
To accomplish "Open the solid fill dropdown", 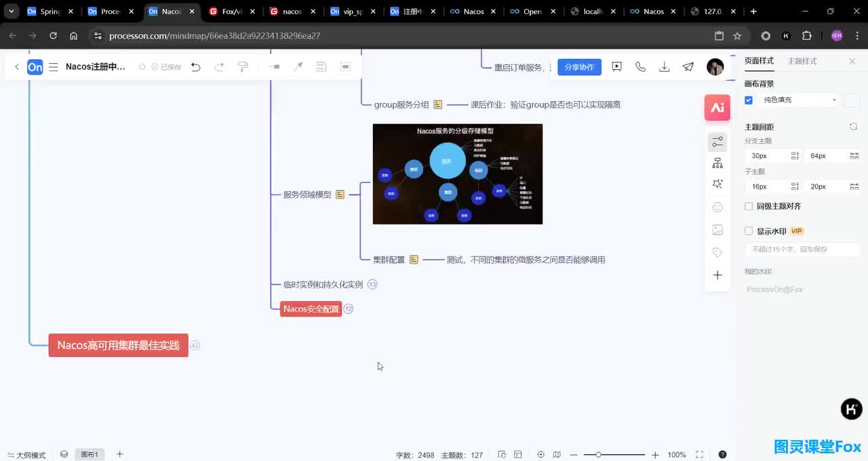I will coord(800,100).
